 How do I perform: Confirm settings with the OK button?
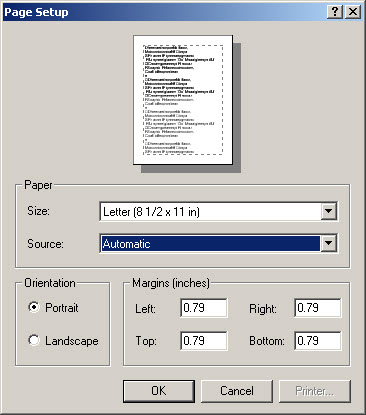coord(159,391)
